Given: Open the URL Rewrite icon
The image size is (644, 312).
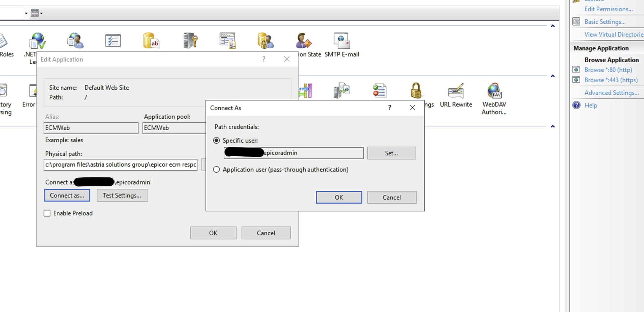Looking at the screenshot, I should (456, 90).
